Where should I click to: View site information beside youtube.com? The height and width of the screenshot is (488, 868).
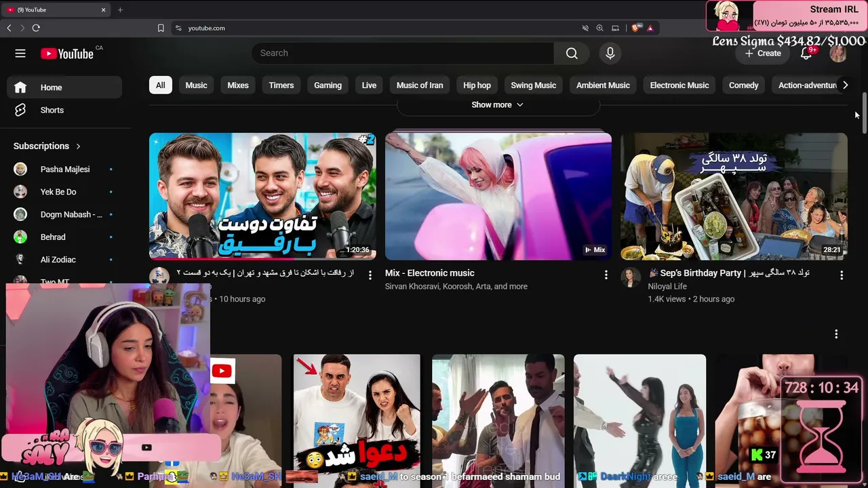coord(178,28)
